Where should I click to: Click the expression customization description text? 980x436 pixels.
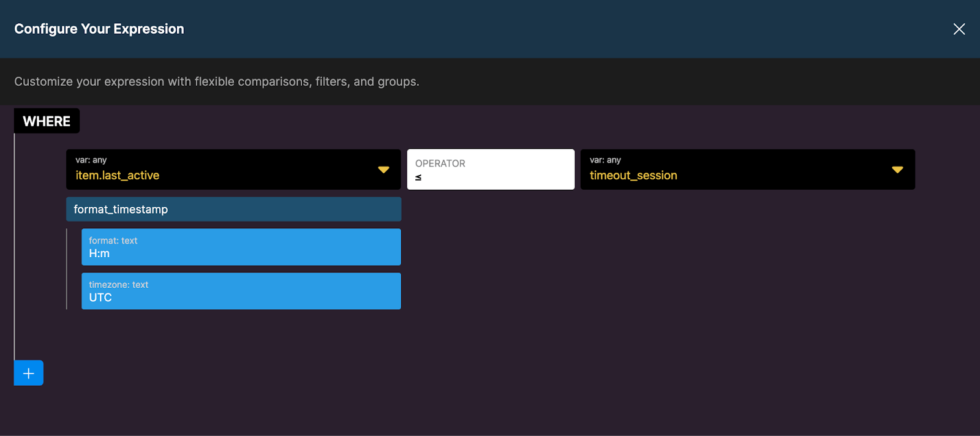click(x=217, y=81)
